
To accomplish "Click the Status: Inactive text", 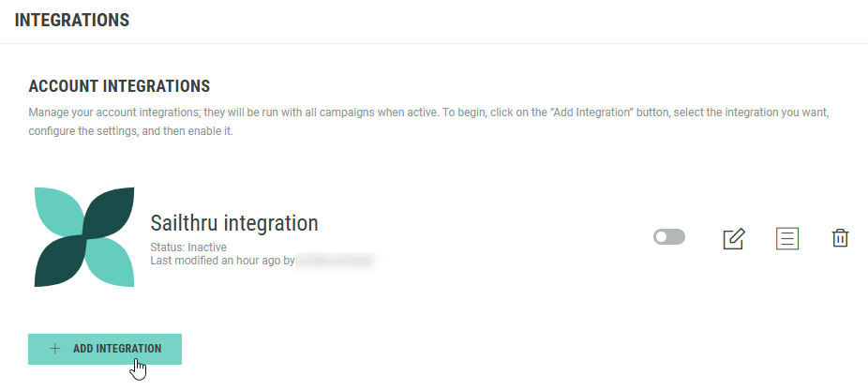I will pyautogui.click(x=188, y=247).
